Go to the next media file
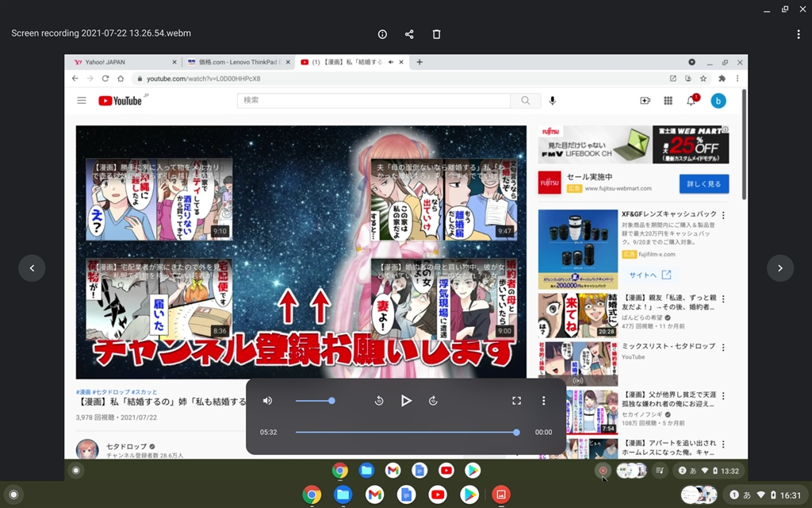The image size is (812, 508). pyautogui.click(x=780, y=268)
